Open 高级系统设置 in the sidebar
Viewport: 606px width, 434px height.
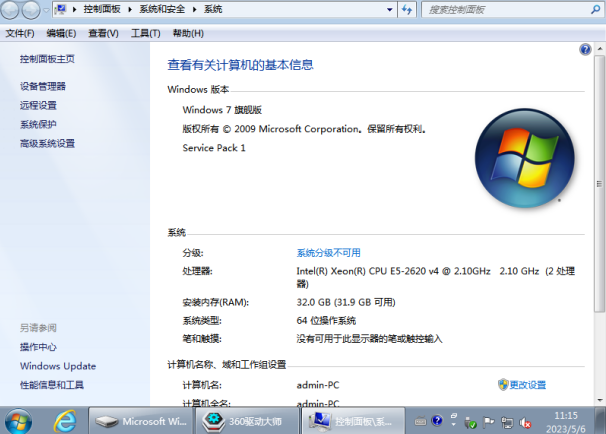47,143
